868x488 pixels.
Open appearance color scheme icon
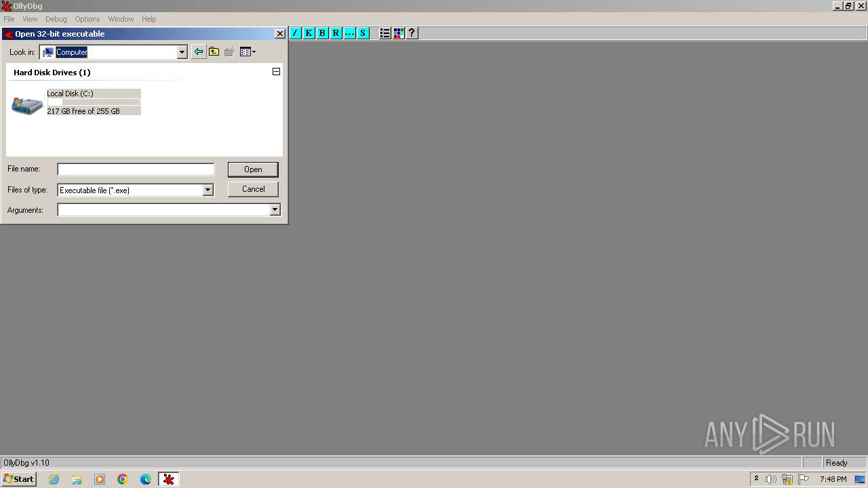click(398, 33)
